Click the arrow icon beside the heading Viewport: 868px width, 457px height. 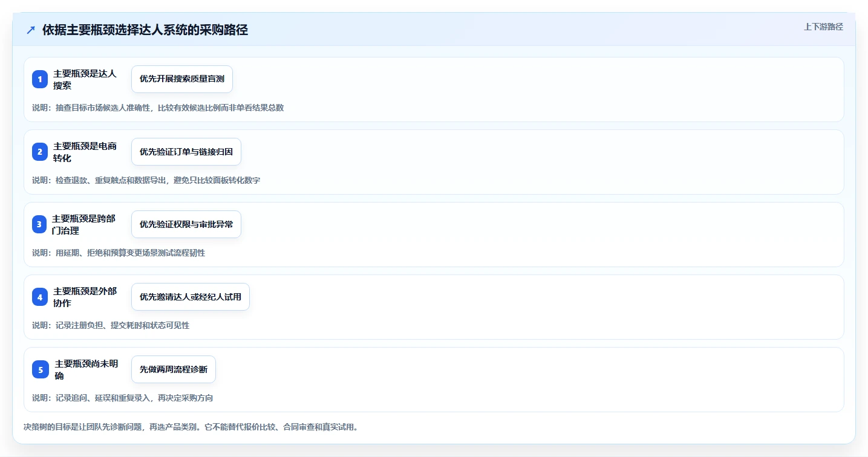[31, 30]
